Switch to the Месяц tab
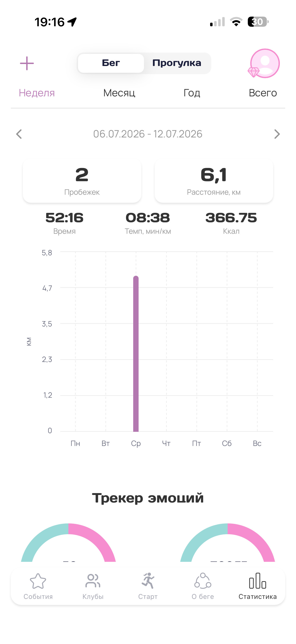Screen dimensions: 296x644 (119, 93)
